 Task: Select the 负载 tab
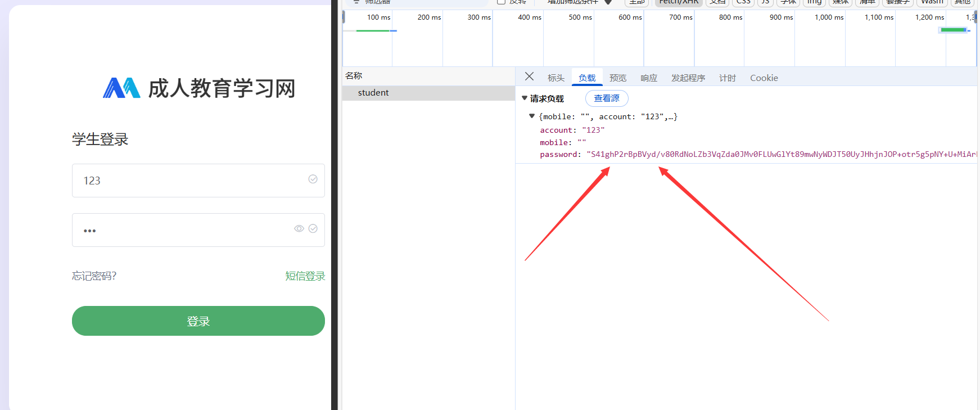(x=587, y=78)
